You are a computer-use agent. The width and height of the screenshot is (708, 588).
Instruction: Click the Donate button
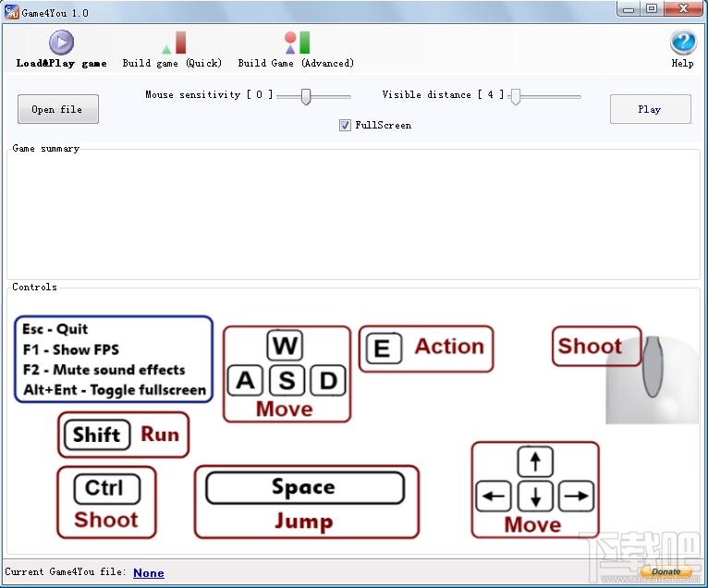tap(665, 571)
